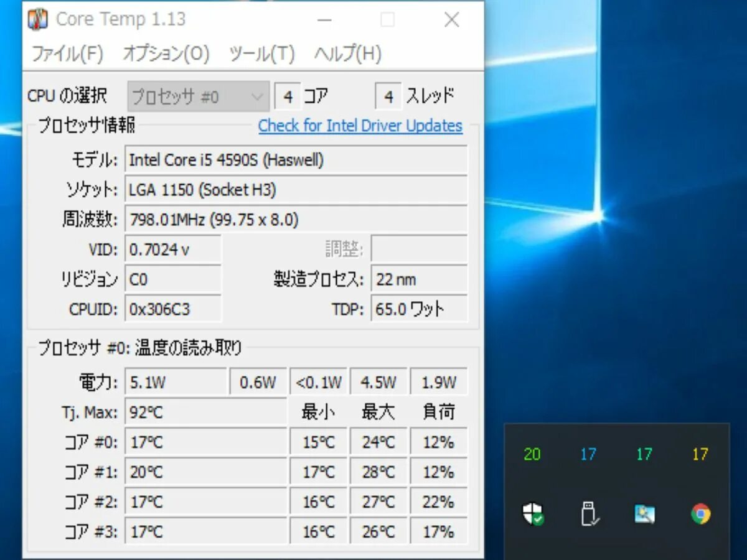
Task: Click the thread count box next to スレッド
Action: click(388, 97)
